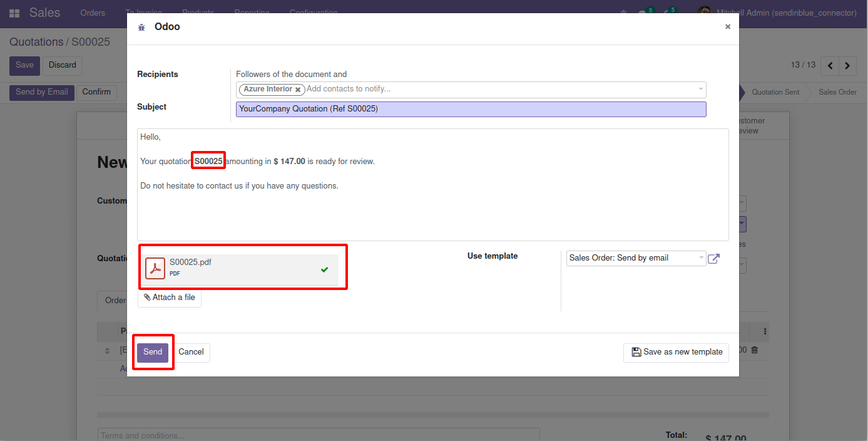
Task: Open the activities clock icon with badge 5
Action: click(x=668, y=12)
